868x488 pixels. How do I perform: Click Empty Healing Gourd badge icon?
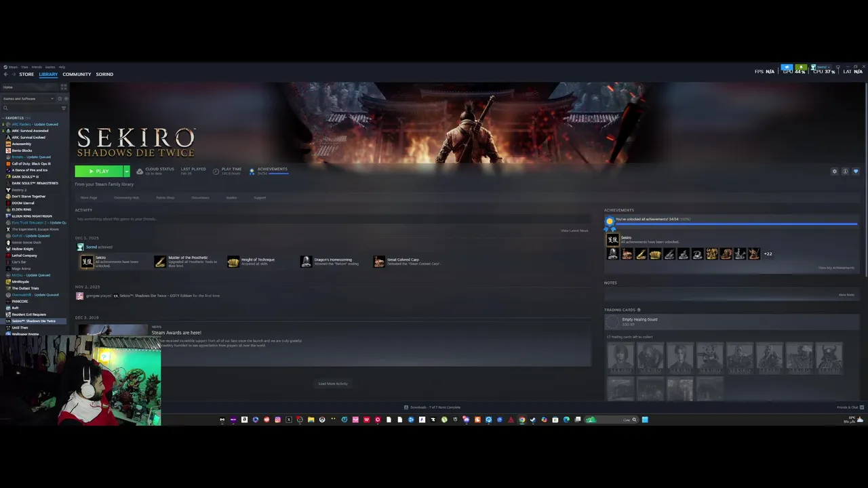(x=613, y=322)
